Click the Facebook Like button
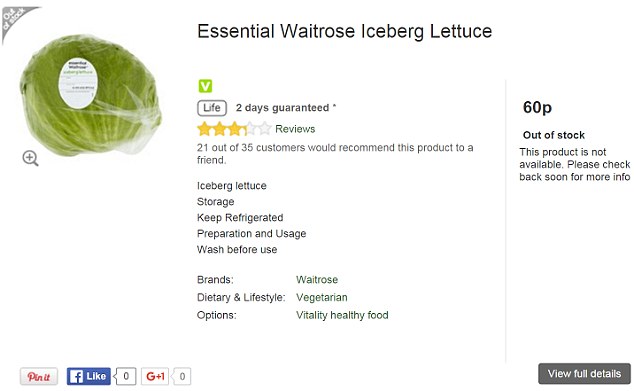Viewport: 634px width, 391px height. coord(89,376)
